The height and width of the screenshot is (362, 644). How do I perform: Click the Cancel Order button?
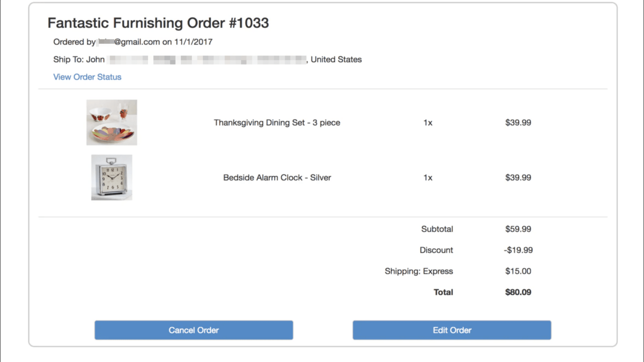point(193,330)
